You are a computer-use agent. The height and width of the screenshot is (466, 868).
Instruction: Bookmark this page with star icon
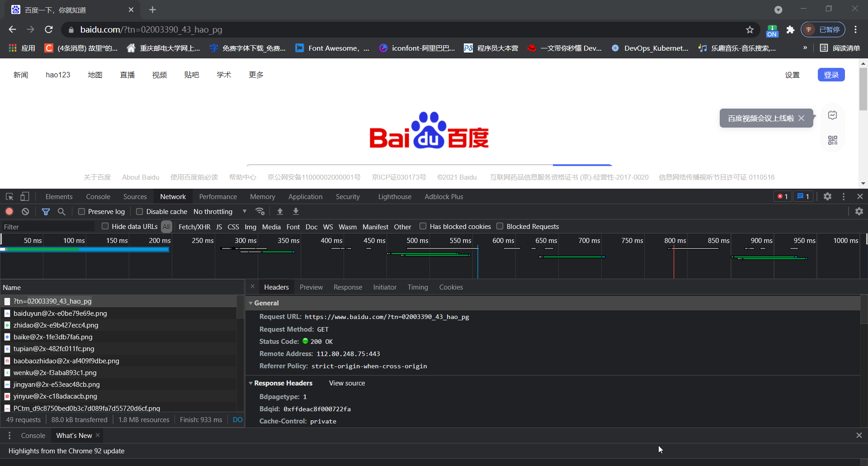[750, 29]
